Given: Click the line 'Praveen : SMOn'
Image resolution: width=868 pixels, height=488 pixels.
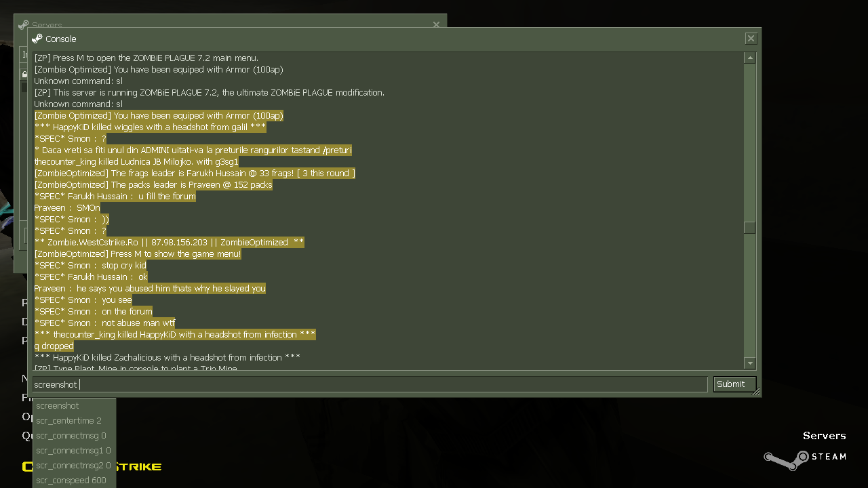Looking at the screenshot, I should [67, 208].
